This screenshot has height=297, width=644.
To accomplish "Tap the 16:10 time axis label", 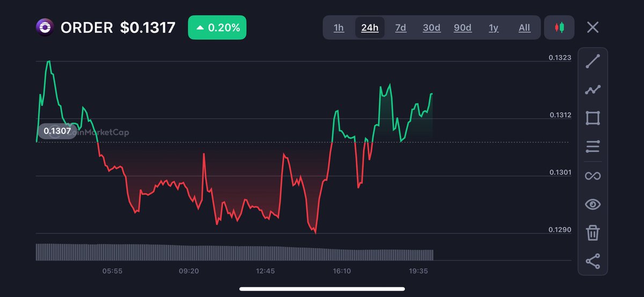I will click(x=342, y=271).
